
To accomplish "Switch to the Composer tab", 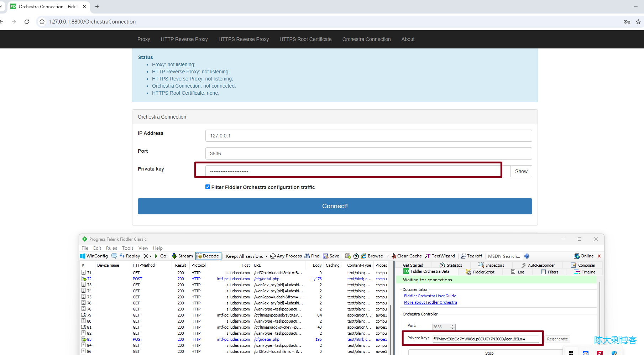I will [x=583, y=265].
